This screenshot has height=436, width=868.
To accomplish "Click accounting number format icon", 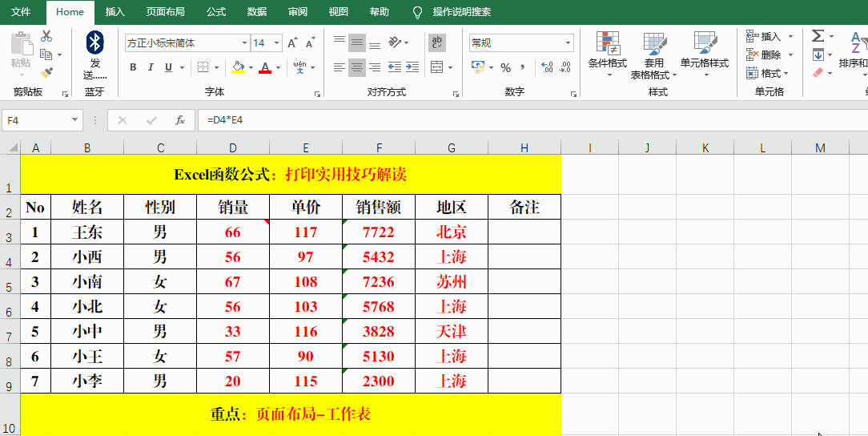I will (x=478, y=67).
